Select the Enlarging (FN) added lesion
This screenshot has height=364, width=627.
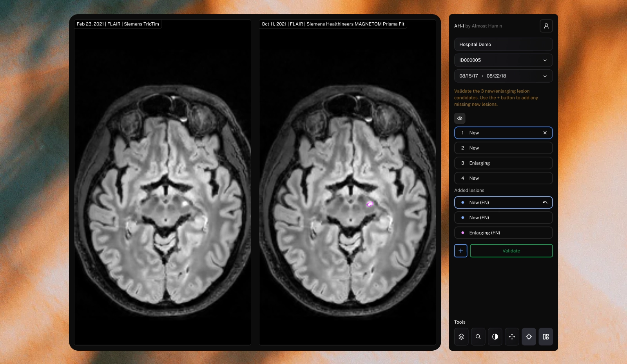coord(504,232)
